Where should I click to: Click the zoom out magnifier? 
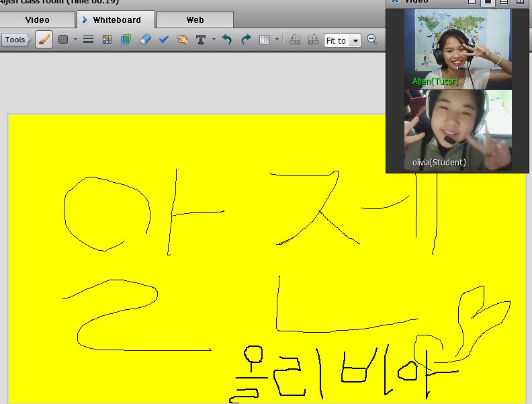pos(372,40)
